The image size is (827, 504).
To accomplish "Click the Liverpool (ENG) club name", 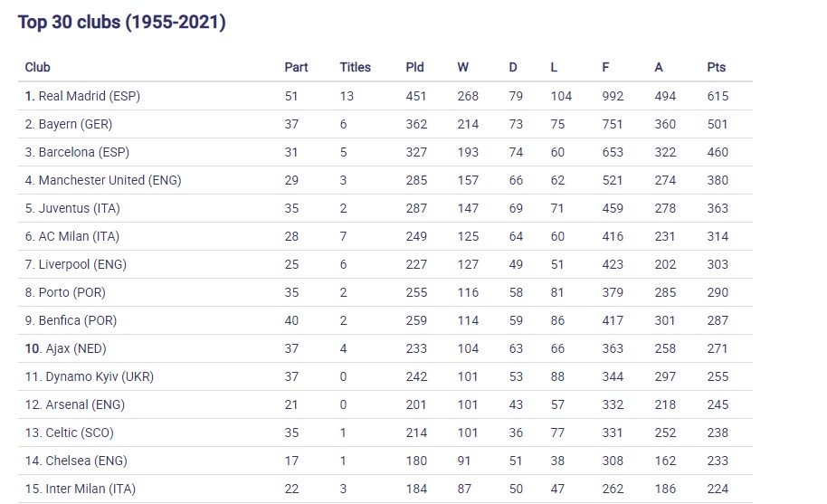I will click(x=82, y=264).
